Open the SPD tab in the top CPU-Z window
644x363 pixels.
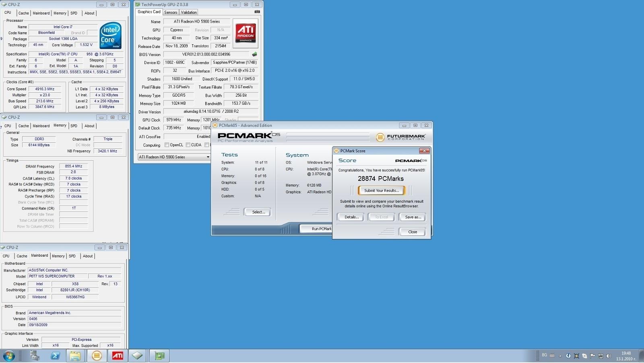coord(74,13)
